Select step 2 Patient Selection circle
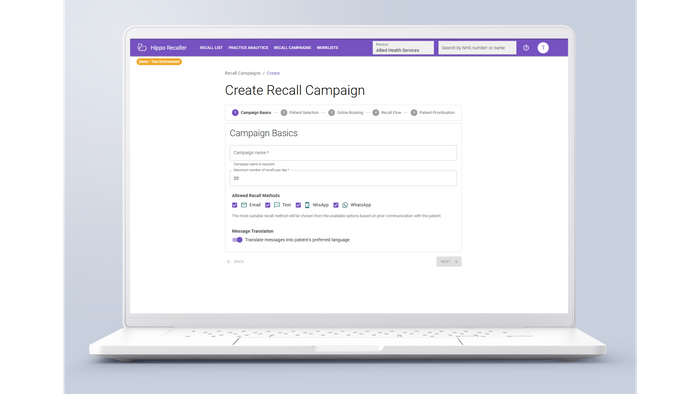The width and height of the screenshot is (700, 394). click(x=284, y=112)
